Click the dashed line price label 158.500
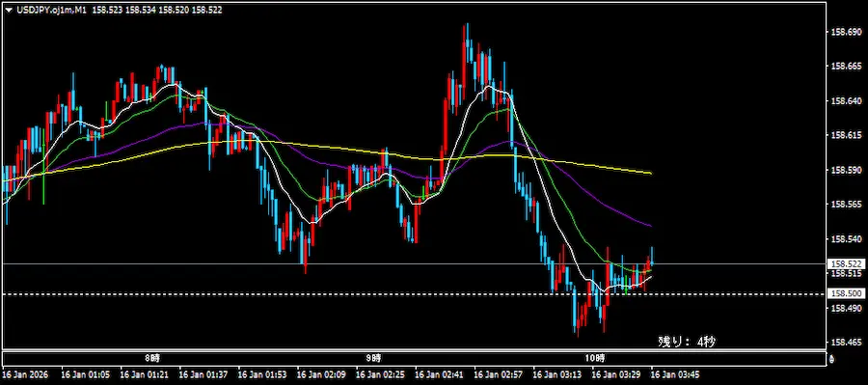This screenshot has width=868, height=385. [x=846, y=293]
